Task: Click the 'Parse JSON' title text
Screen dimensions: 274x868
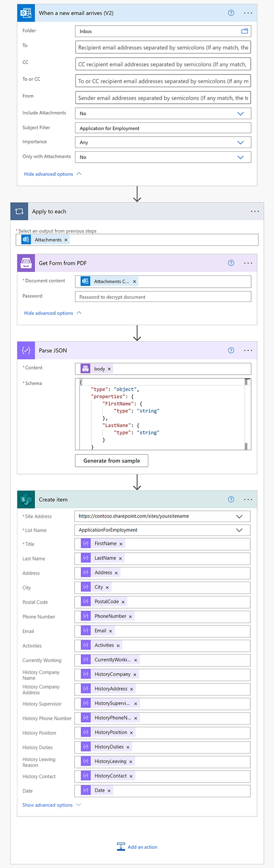Action: 53,350
